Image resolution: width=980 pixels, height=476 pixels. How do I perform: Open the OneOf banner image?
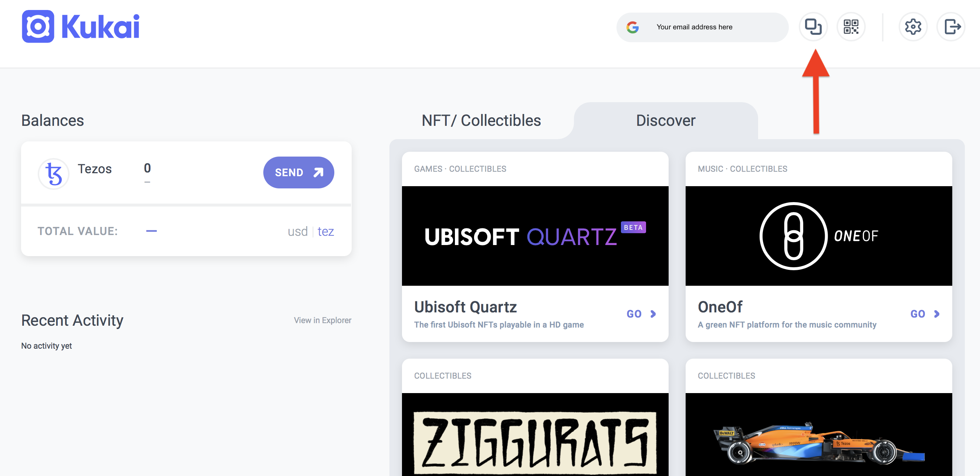coord(819,236)
